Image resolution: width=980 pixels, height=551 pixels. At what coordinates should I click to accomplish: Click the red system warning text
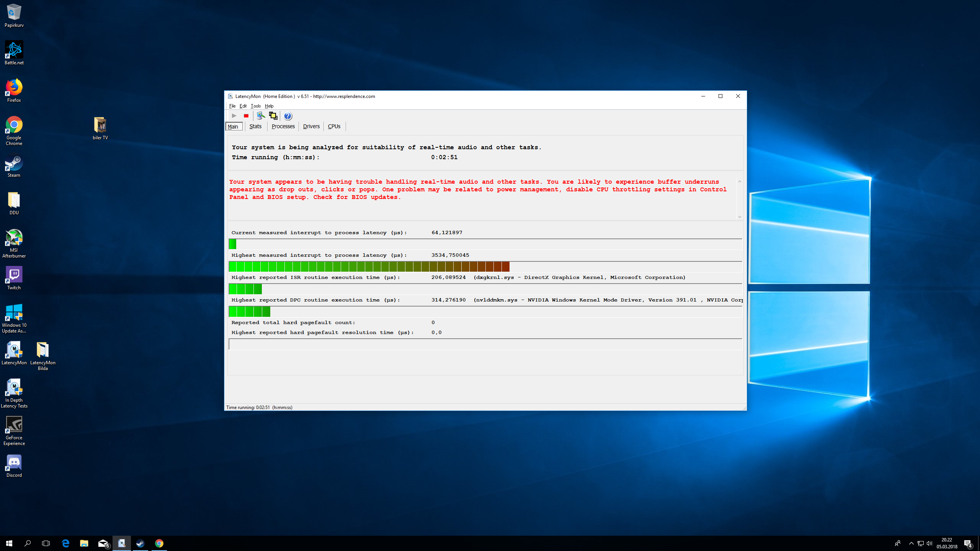coord(478,189)
